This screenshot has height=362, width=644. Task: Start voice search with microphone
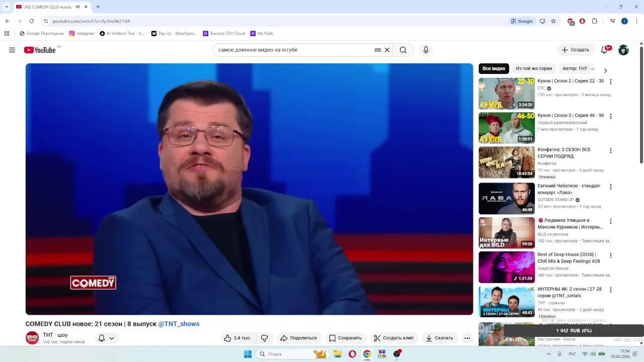click(426, 50)
